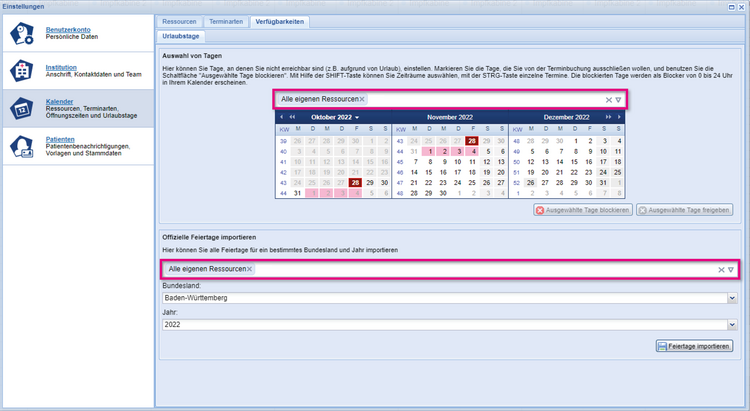Click the Institution building icon in sidebar
This screenshot has width=750, height=411.
point(22,72)
